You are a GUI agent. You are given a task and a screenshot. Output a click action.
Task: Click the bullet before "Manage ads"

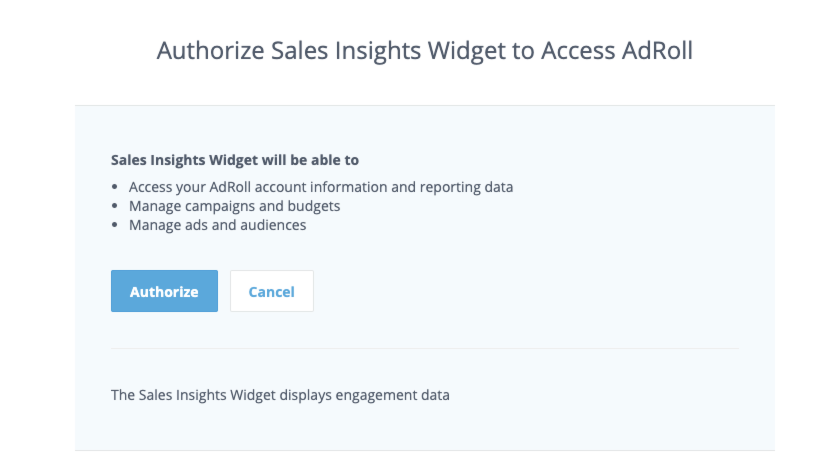click(116, 225)
